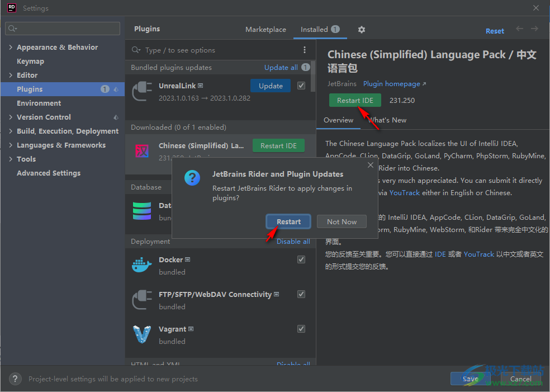Screen dimensions: 550x392
Task: Close the Plugin Updates dialog with X
Action: point(371,165)
